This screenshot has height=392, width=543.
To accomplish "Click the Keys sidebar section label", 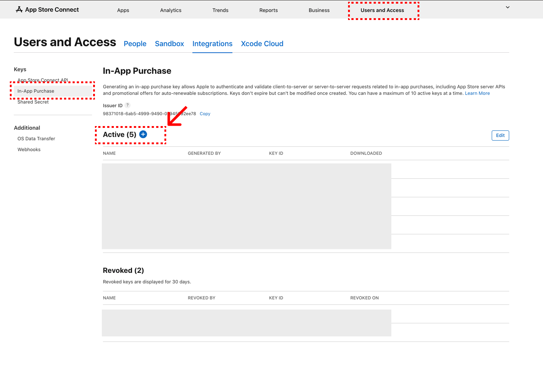I will pyautogui.click(x=20, y=69).
